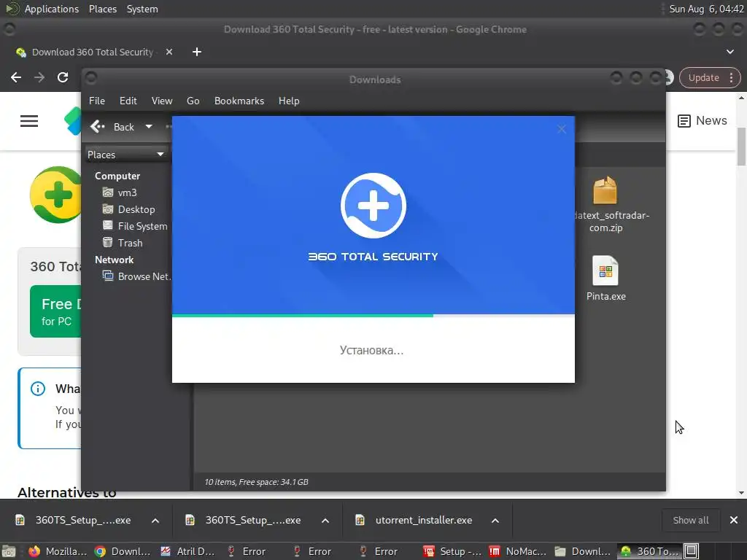Close the 360 Total Security installer dialog
747x560 pixels.
(x=562, y=129)
